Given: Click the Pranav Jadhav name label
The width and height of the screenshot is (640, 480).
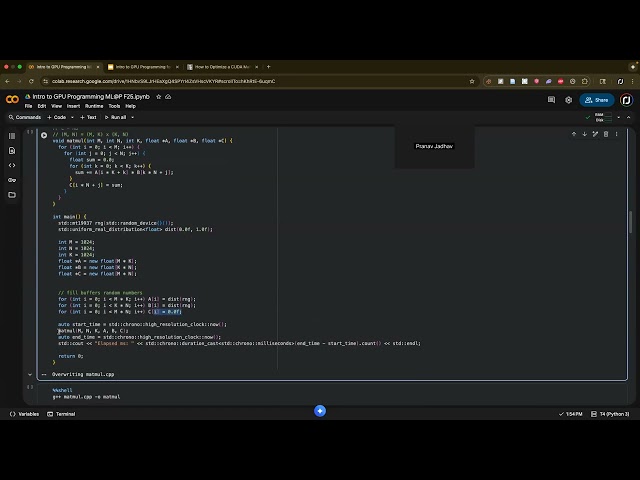Looking at the screenshot, I should (x=434, y=146).
